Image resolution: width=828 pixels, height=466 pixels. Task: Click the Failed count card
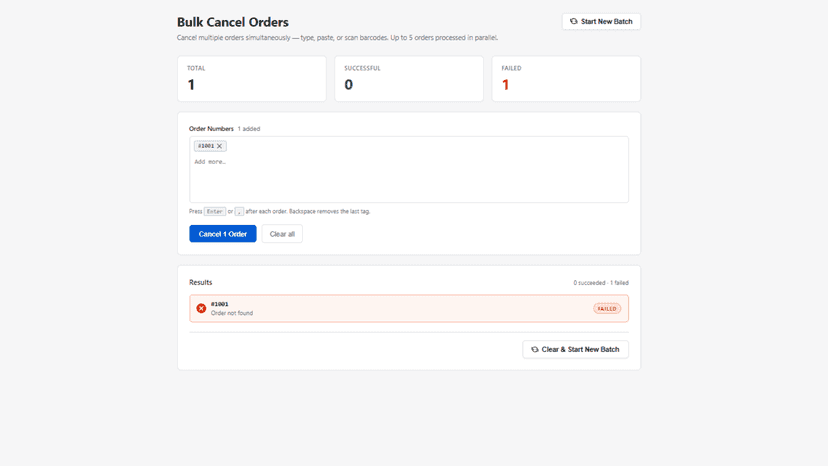click(566, 79)
